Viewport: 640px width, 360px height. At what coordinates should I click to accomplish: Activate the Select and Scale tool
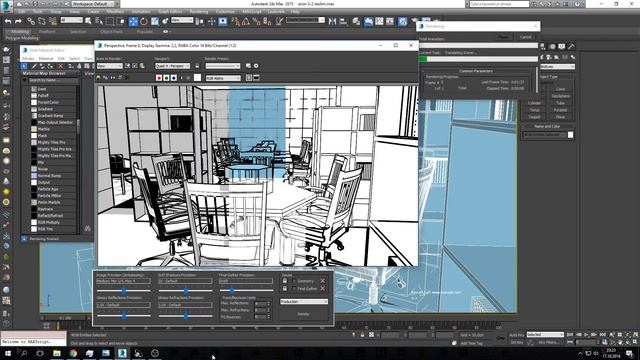coord(155,21)
